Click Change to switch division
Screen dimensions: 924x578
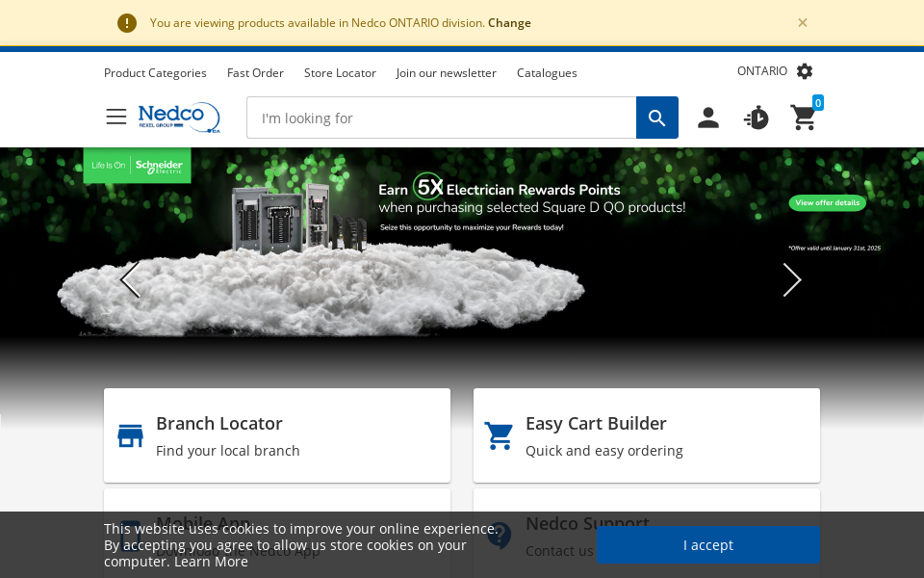[x=509, y=22]
